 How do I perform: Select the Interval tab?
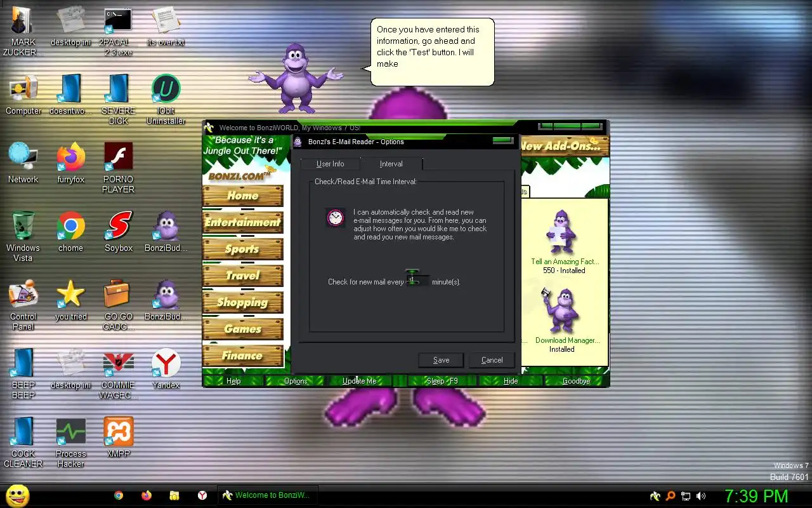[x=391, y=163]
